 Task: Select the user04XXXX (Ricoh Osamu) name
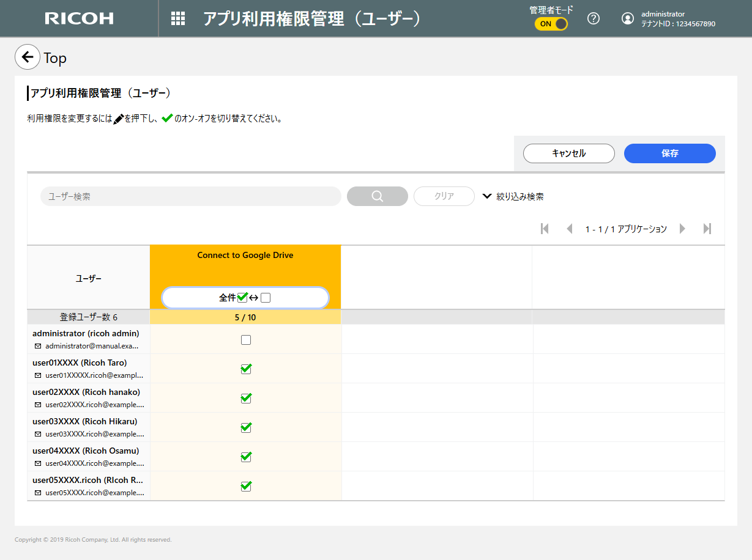point(86,451)
